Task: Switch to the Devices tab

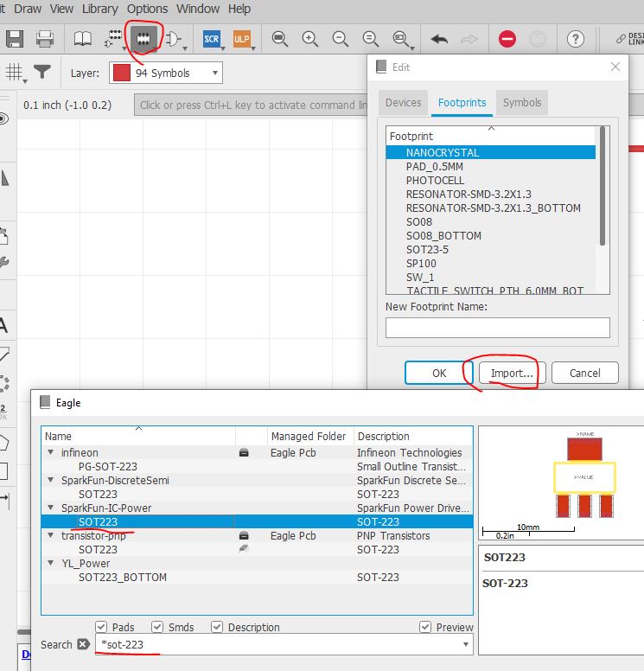Action: [403, 103]
